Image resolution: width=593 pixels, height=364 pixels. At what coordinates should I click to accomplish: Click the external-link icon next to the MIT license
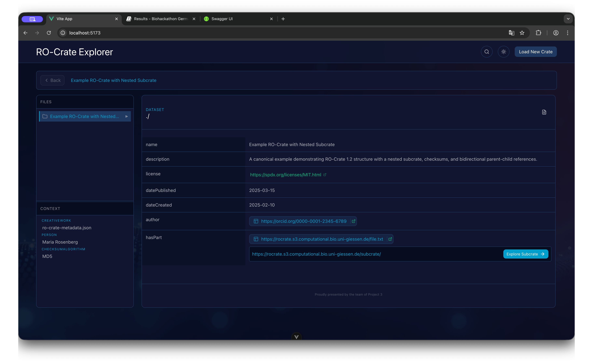tap(325, 175)
